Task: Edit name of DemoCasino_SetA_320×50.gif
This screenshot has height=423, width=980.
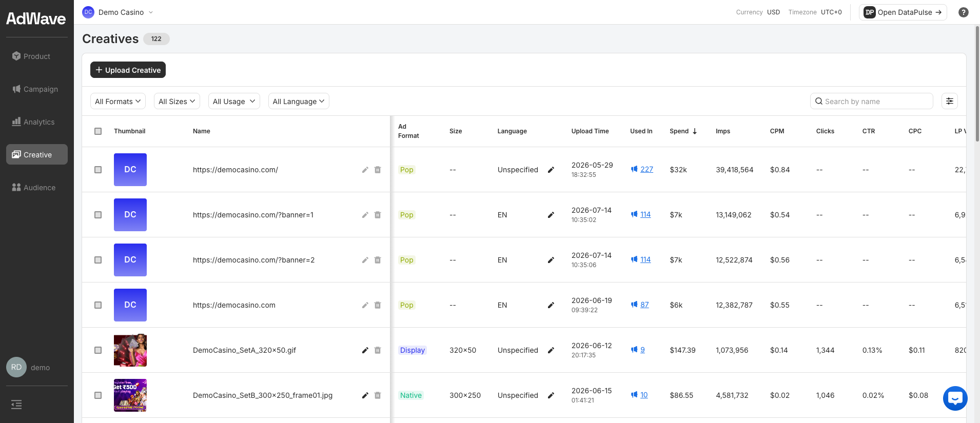Action: tap(365, 350)
